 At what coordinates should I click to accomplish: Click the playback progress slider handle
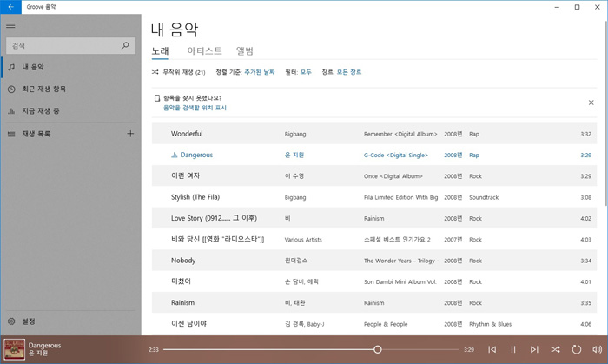pyautogui.click(x=378, y=349)
